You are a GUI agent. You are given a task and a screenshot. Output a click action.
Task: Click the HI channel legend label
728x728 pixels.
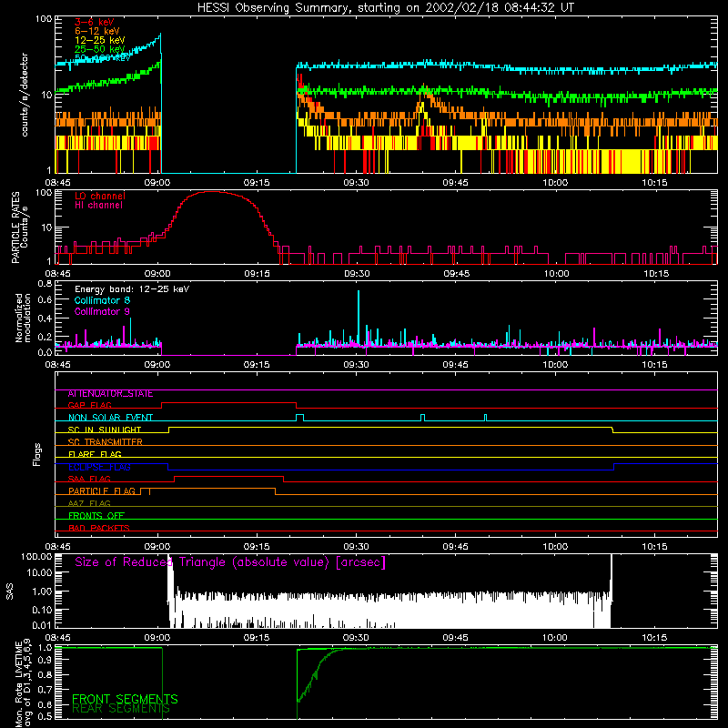98,205
